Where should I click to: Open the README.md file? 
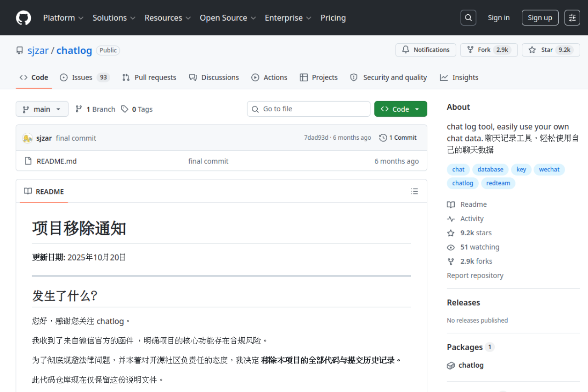tap(57, 161)
